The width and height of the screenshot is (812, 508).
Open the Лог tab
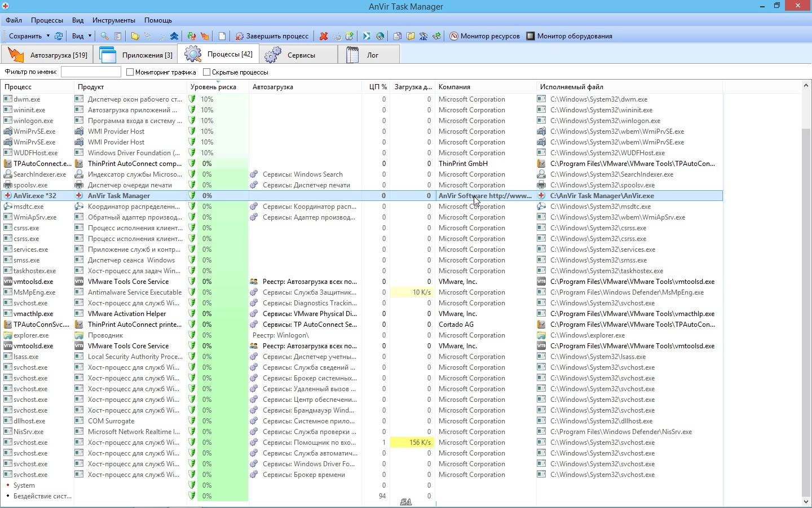(x=369, y=55)
